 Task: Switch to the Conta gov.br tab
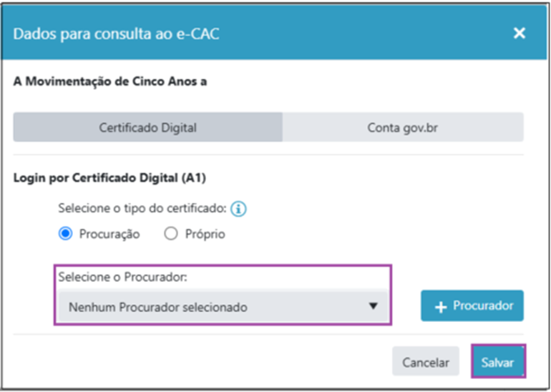coord(403,127)
